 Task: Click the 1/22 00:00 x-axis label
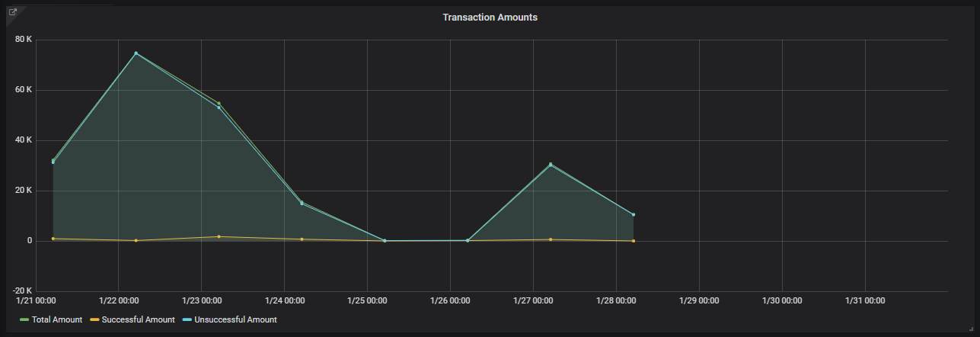click(x=118, y=301)
